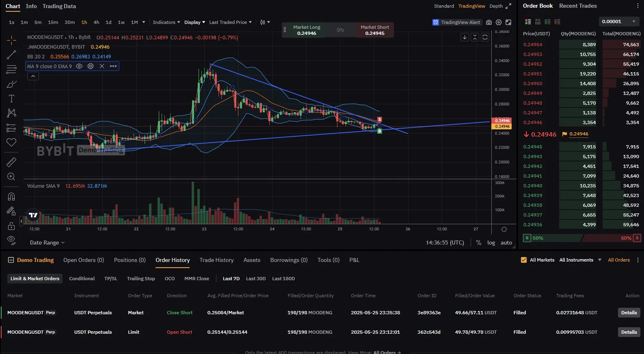Click the collapse pane arrows button on chart

475,37
